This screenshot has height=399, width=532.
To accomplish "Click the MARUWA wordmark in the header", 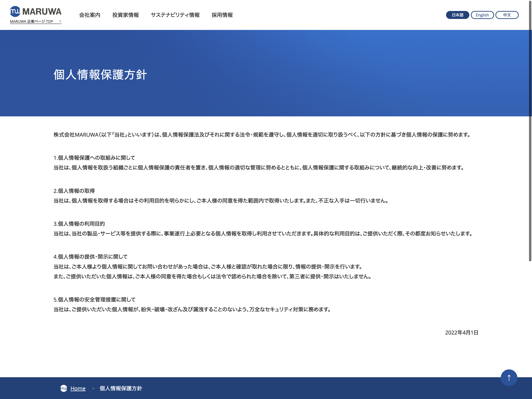I will tap(42, 11).
